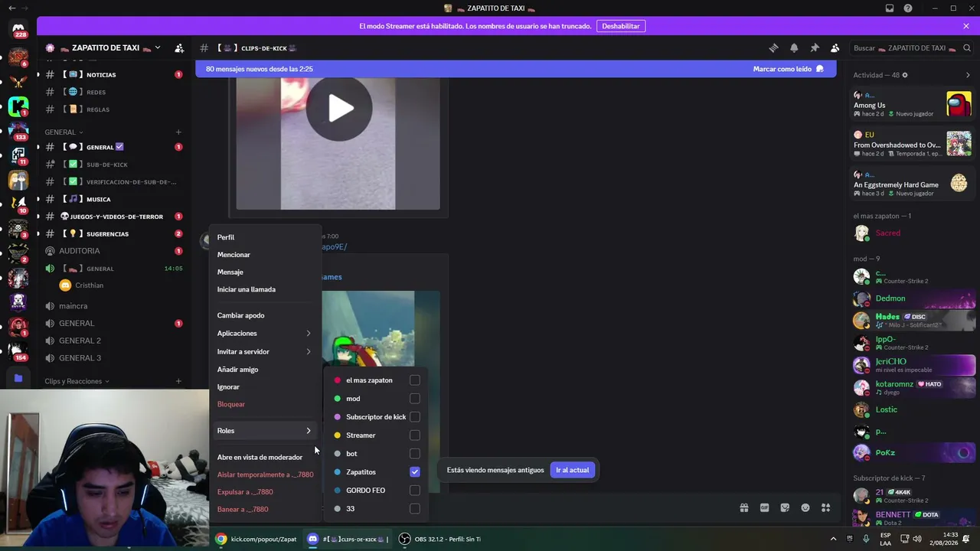
Task: Open the threads icon in channel header
Action: (773, 48)
